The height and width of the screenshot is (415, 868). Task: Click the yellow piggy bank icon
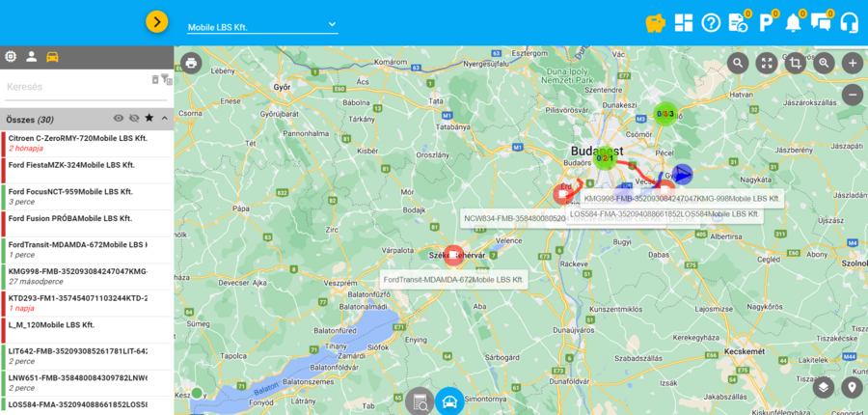656,22
